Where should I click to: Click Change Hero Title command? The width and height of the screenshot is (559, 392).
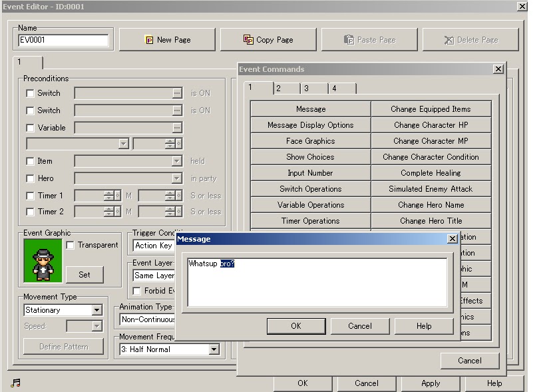(x=431, y=221)
